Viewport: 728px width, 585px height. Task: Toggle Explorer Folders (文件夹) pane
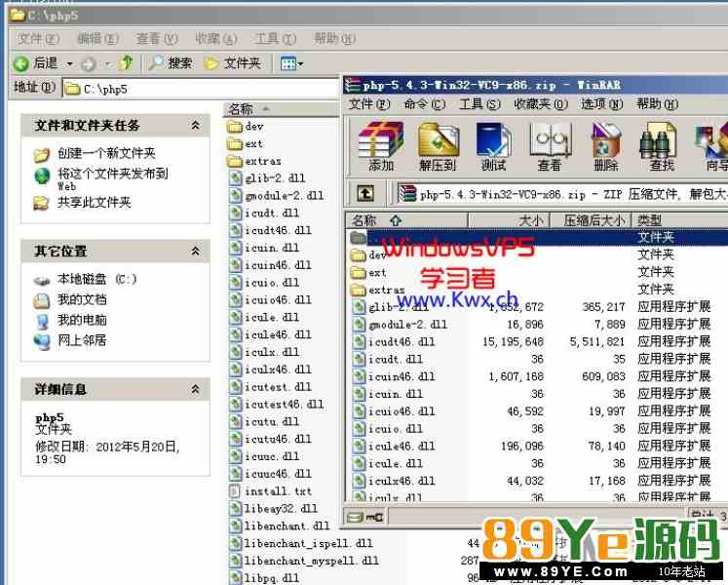click(x=233, y=62)
